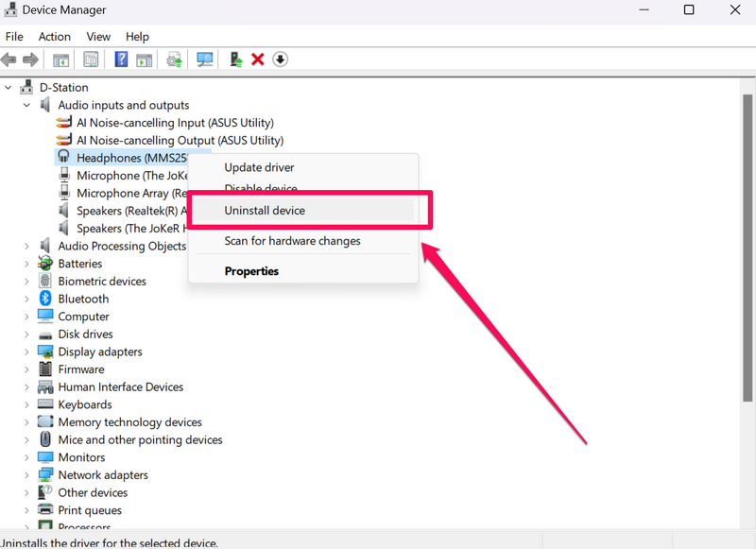
Task: Expand the Display adapters category
Action: tap(26, 352)
